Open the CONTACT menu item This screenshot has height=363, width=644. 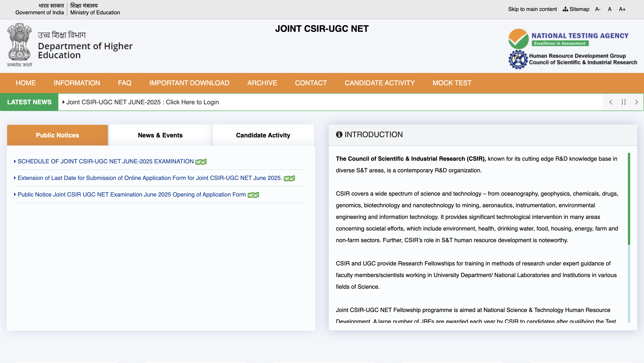[x=311, y=83]
